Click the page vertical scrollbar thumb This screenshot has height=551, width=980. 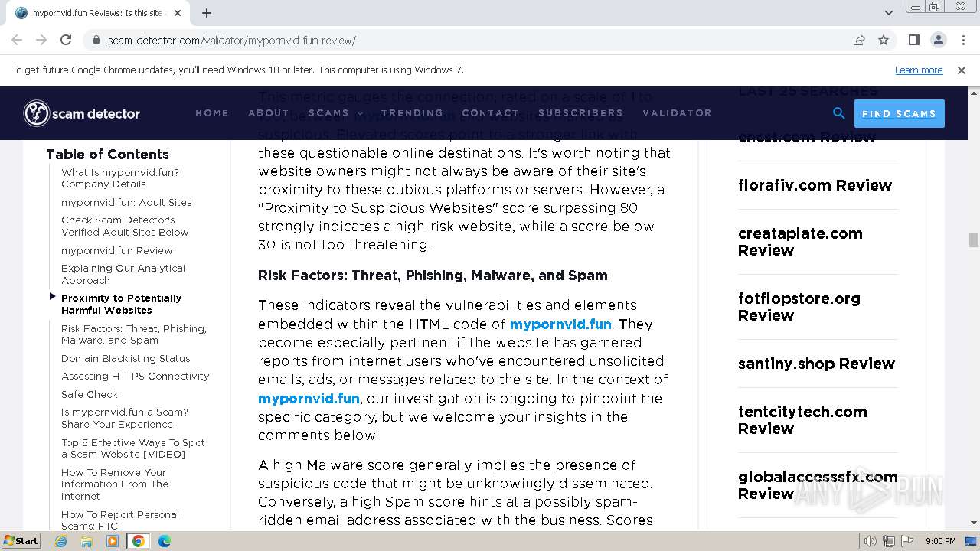point(973,240)
